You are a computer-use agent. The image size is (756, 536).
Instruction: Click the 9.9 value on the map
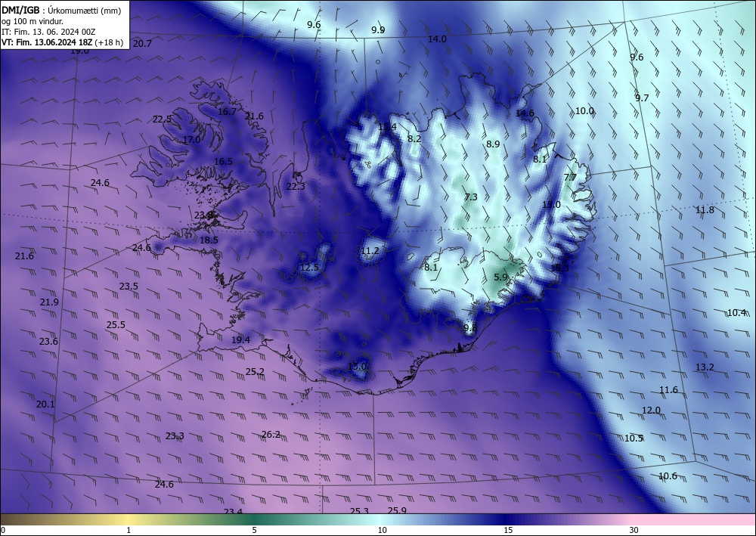click(378, 30)
